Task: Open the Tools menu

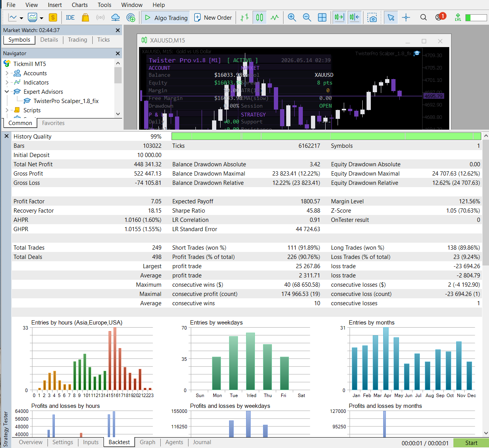Action: pyautogui.click(x=104, y=5)
